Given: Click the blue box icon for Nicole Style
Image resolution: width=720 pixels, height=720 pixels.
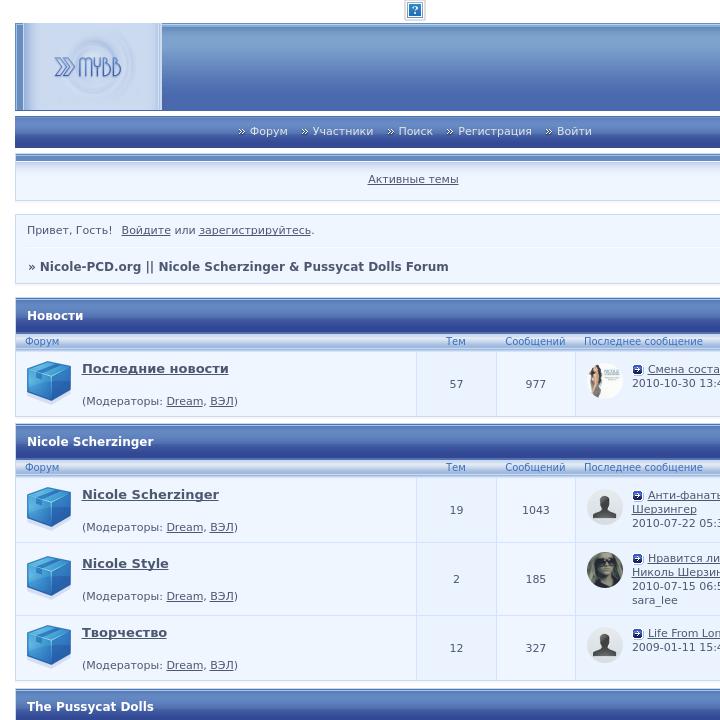Looking at the screenshot, I should pyautogui.click(x=49, y=576).
